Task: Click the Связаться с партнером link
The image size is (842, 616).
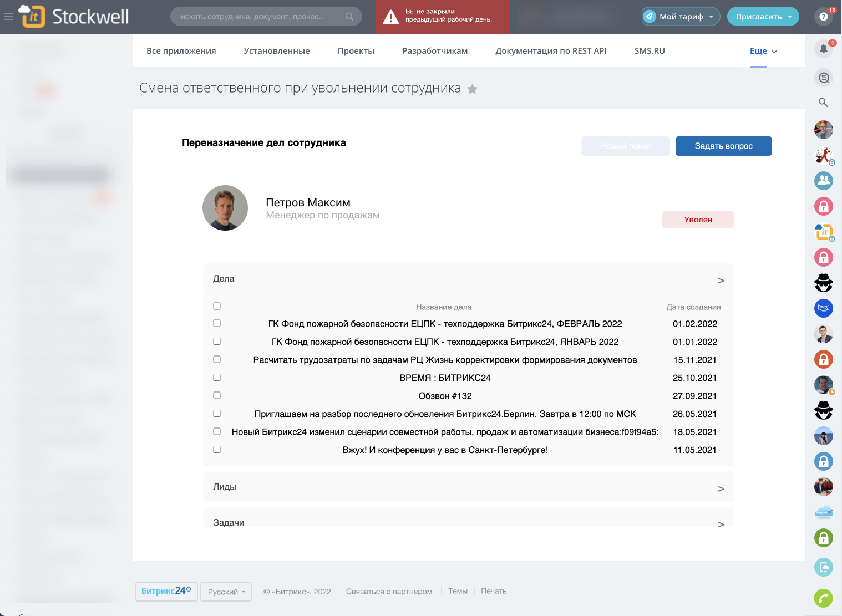Action: tap(389, 592)
